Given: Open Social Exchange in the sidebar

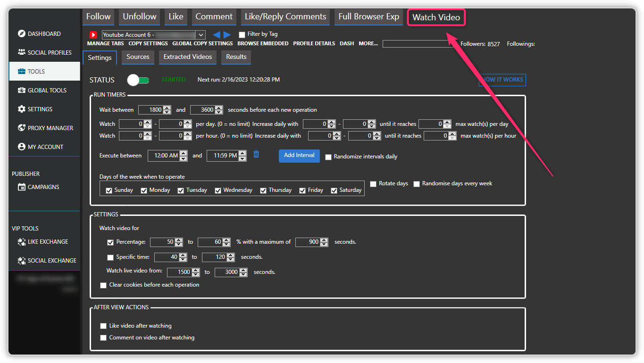Looking at the screenshot, I should (49, 260).
